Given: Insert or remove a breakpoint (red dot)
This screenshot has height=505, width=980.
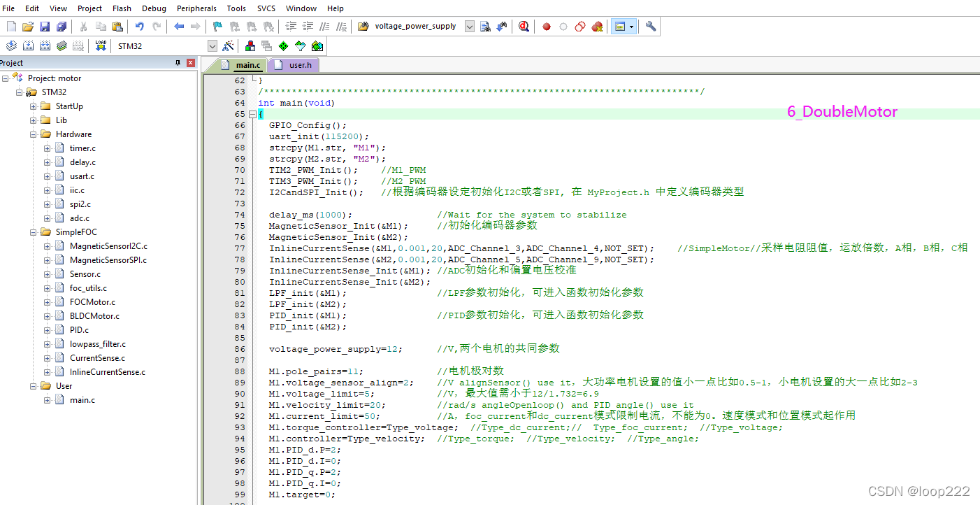Looking at the screenshot, I should click(x=547, y=27).
